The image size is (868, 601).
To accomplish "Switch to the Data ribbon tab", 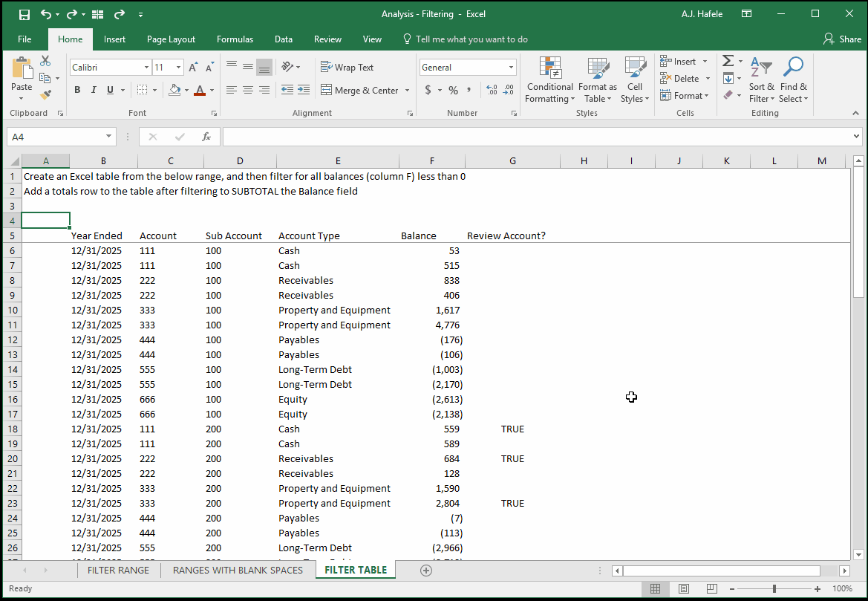I will click(284, 39).
